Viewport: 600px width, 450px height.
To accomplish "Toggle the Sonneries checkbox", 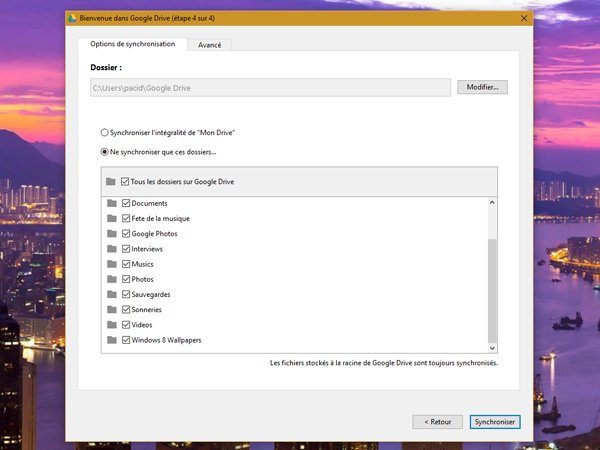I will (126, 309).
